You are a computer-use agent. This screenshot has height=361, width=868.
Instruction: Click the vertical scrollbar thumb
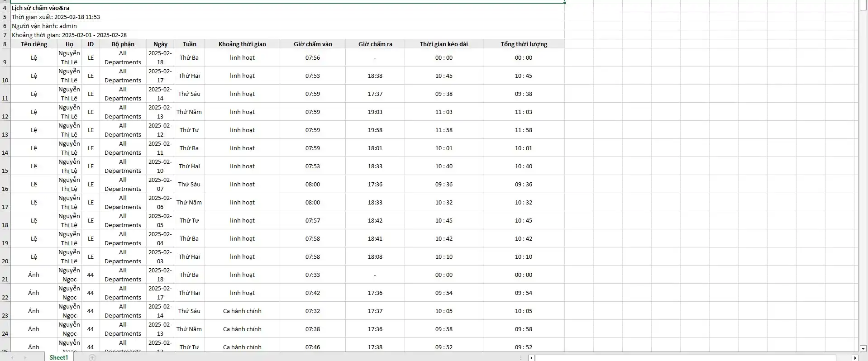coord(863,5)
